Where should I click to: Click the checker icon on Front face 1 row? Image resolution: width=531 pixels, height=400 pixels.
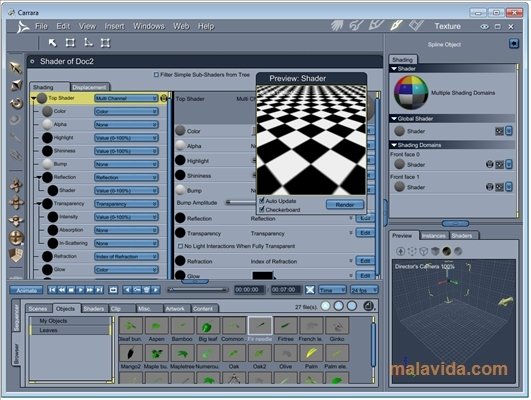[x=500, y=187]
